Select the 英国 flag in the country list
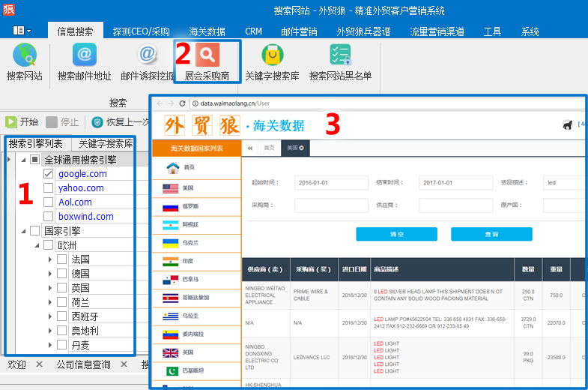The width and height of the screenshot is (588, 390). pyautogui.click(x=170, y=352)
